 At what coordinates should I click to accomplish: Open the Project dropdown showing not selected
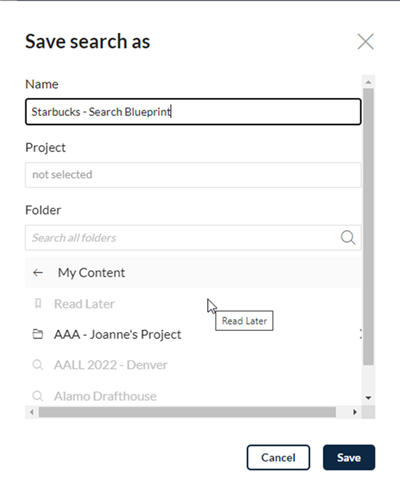click(193, 175)
